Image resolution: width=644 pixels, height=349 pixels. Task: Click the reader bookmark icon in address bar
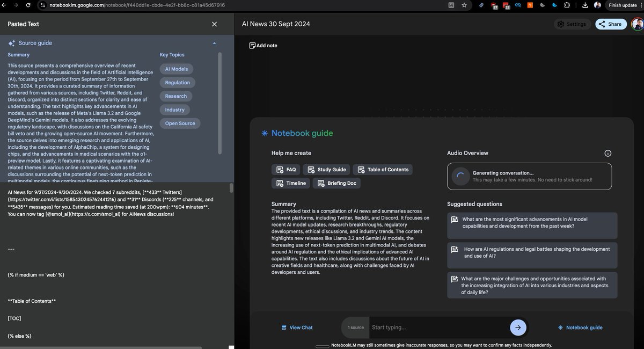(x=452, y=5)
